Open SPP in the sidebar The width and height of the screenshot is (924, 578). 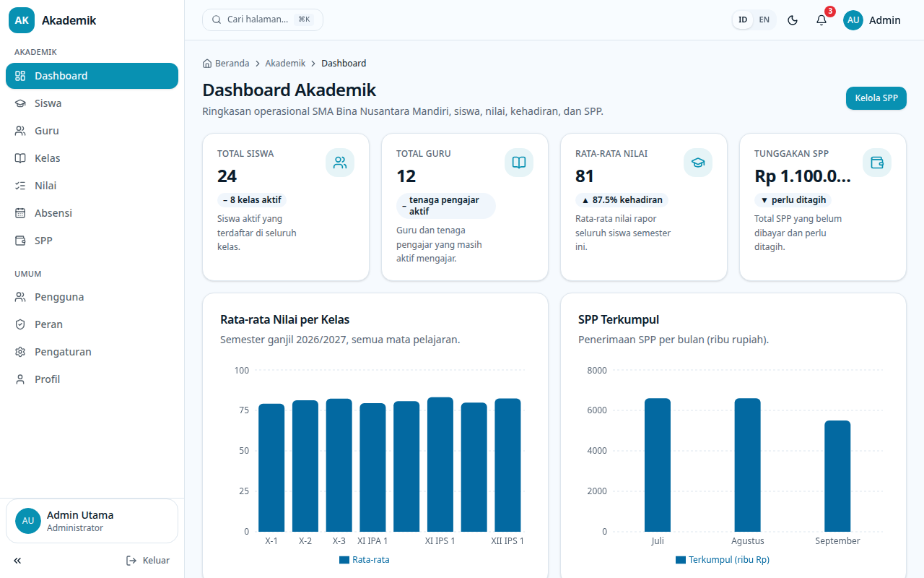coord(92,241)
